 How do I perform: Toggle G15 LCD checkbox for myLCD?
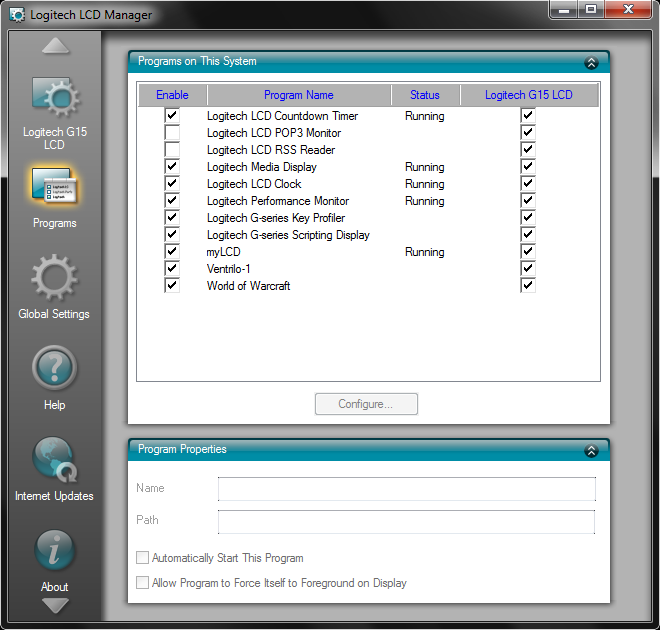(528, 252)
